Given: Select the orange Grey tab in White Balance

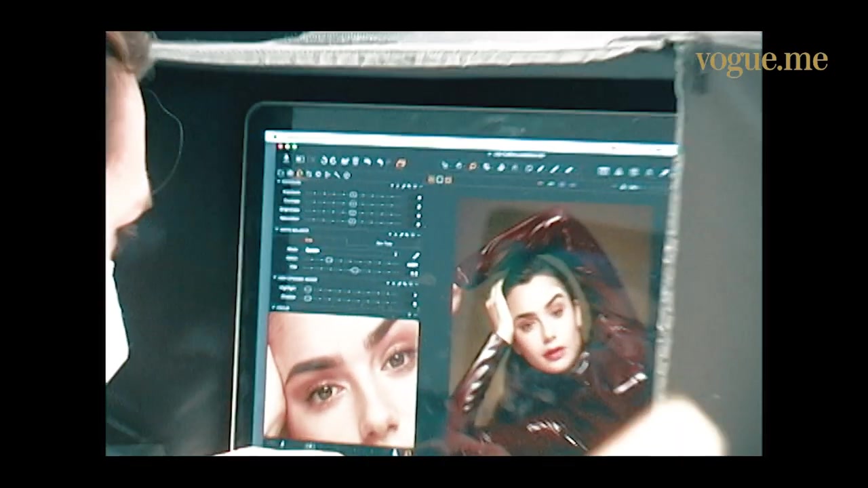Looking at the screenshot, I should click(x=309, y=240).
